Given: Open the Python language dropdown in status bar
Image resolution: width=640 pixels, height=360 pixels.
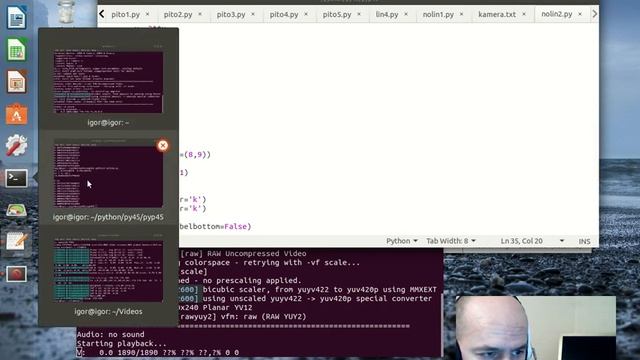Looking at the screenshot, I should (x=402, y=241).
